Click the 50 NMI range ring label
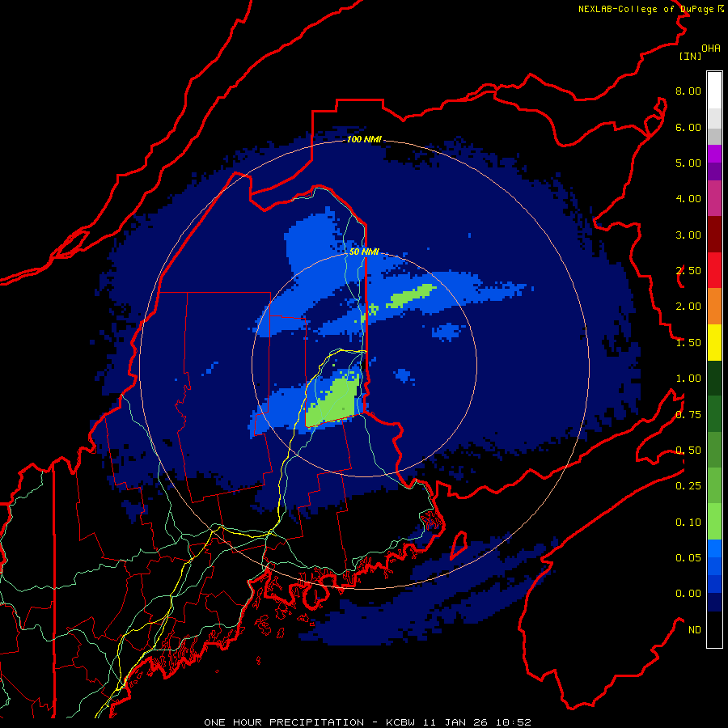Image resolution: width=728 pixels, height=728 pixels. coord(364,252)
